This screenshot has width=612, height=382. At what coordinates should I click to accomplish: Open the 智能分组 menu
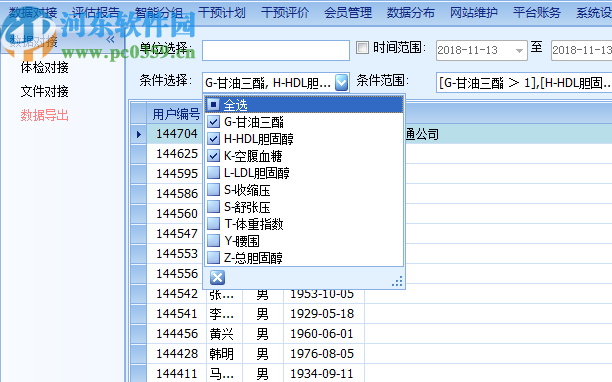159,12
